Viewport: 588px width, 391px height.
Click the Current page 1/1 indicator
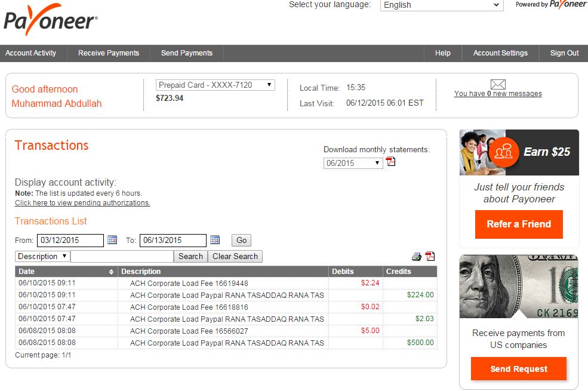43,355
